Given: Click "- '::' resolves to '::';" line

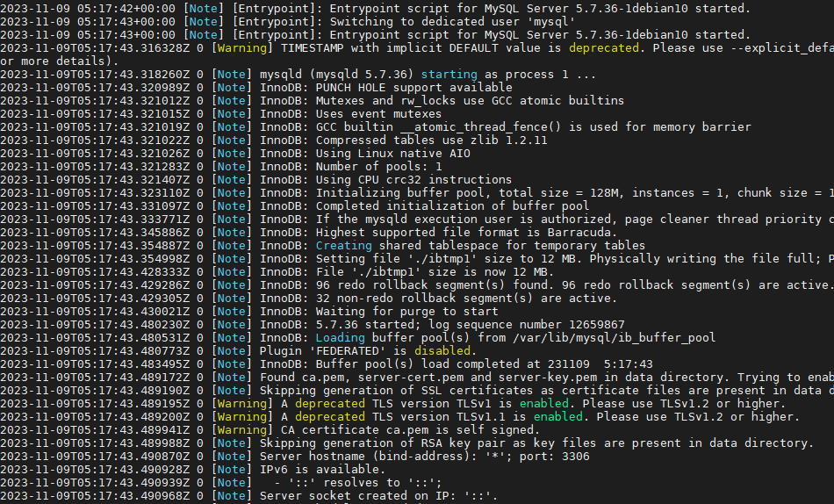Looking at the screenshot, I should (x=357, y=483).
